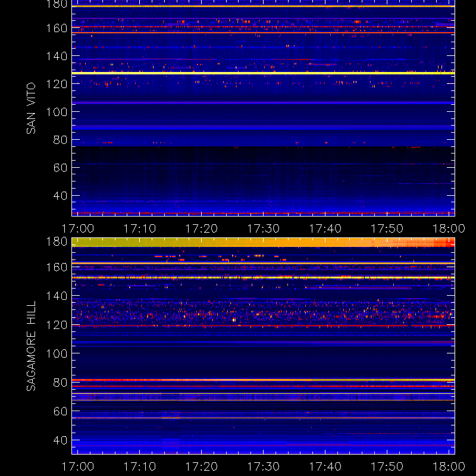Screen dimensions: 476x476
Task: Click 17:20 under the Sagamore Hill plot
Action: coord(202,466)
